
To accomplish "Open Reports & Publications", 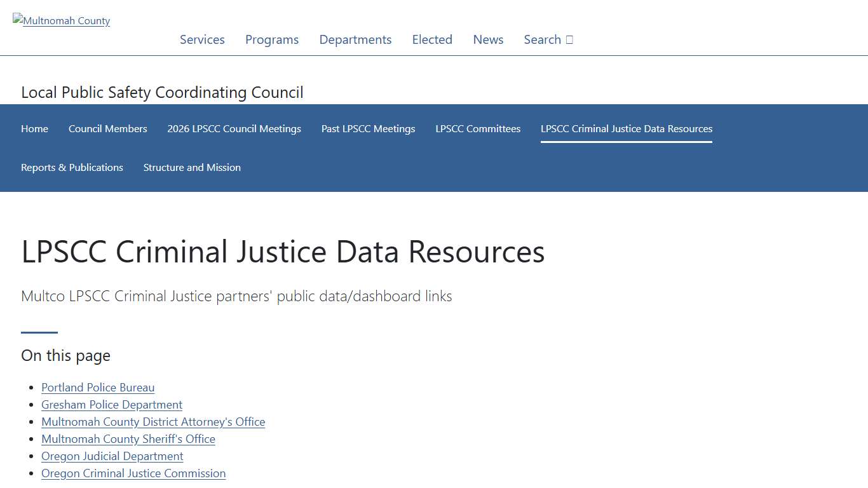I will [x=72, y=167].
